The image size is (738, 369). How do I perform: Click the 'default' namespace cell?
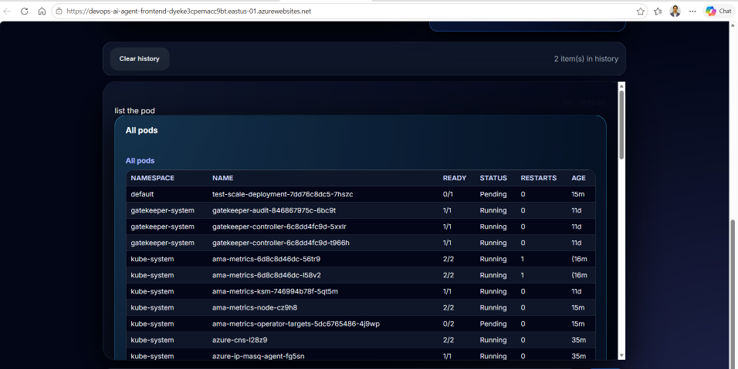142,194
